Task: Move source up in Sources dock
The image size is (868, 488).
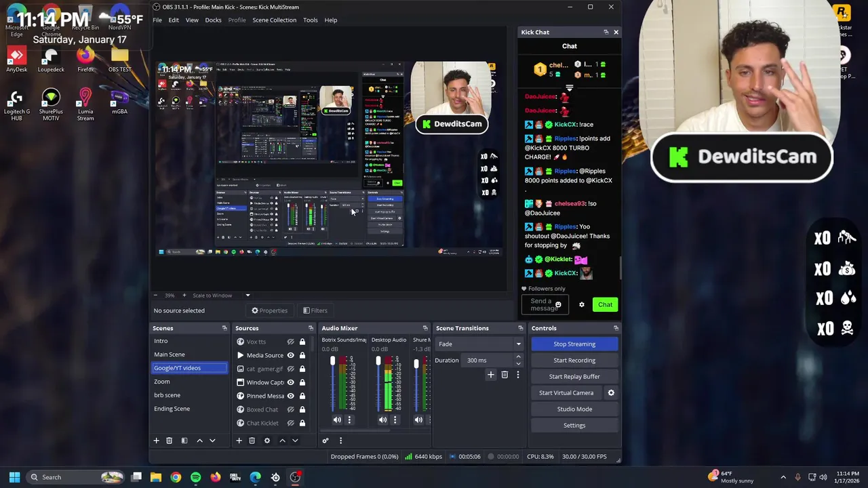Action: [282, 441]
